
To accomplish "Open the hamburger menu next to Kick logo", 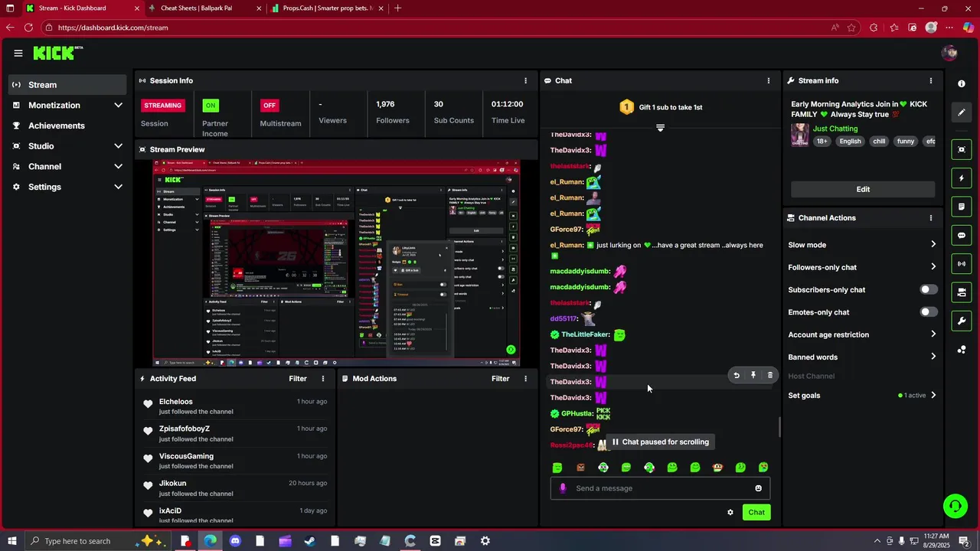I will coord(18,53).
